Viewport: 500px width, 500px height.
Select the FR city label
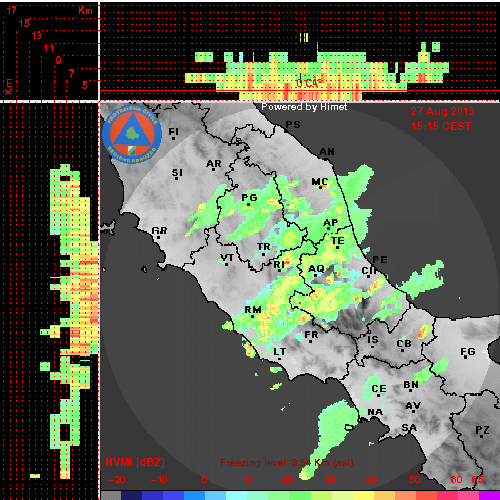(311, 334)
